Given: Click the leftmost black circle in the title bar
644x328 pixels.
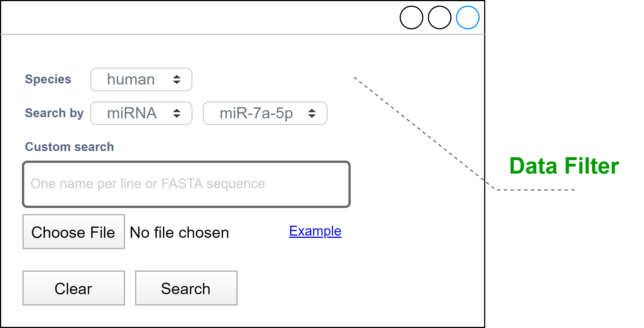Looking at the screenshot, I should pyautogui.click(x=412, y=17).
